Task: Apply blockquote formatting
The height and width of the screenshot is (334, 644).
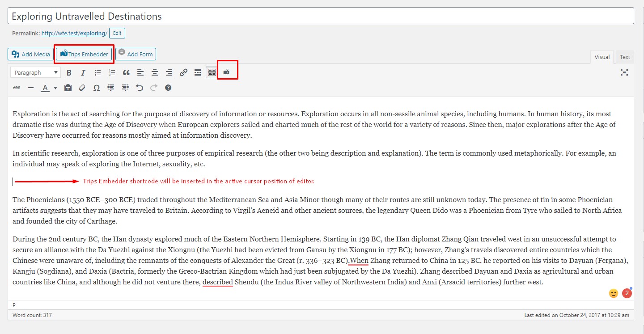Action: (126, 72)
